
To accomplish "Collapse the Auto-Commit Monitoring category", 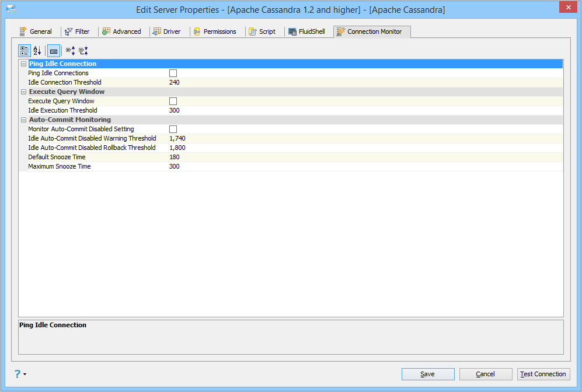I will click(x=24, y=120).
